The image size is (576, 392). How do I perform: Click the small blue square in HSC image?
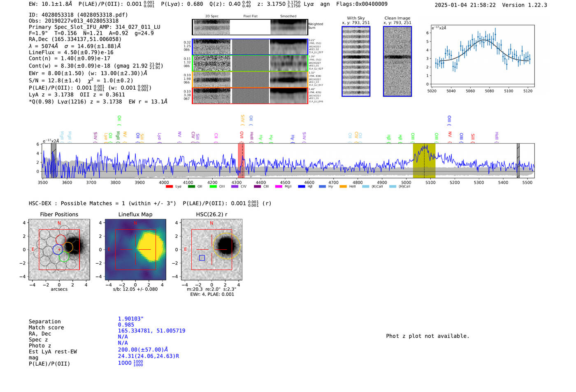pyautogui.click(x=202, y=258)
